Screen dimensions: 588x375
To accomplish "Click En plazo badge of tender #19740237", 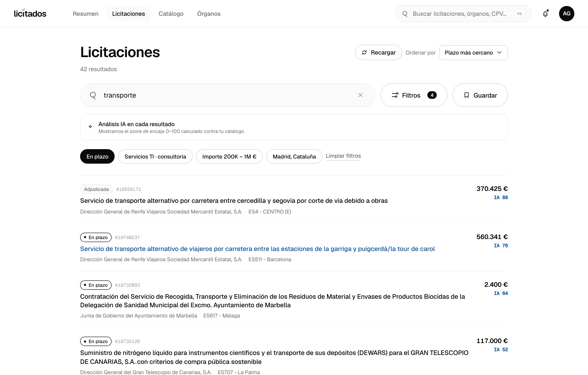I will click(x=96, y=237).
